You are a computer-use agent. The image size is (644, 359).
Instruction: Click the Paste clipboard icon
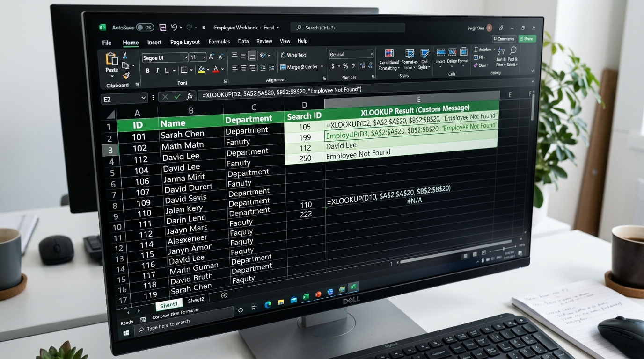click(111, 59)
